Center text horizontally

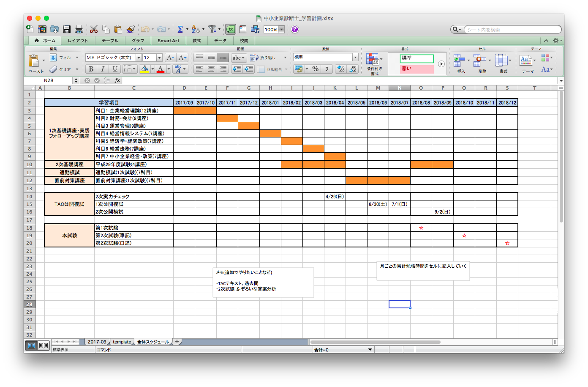point(211,69)
